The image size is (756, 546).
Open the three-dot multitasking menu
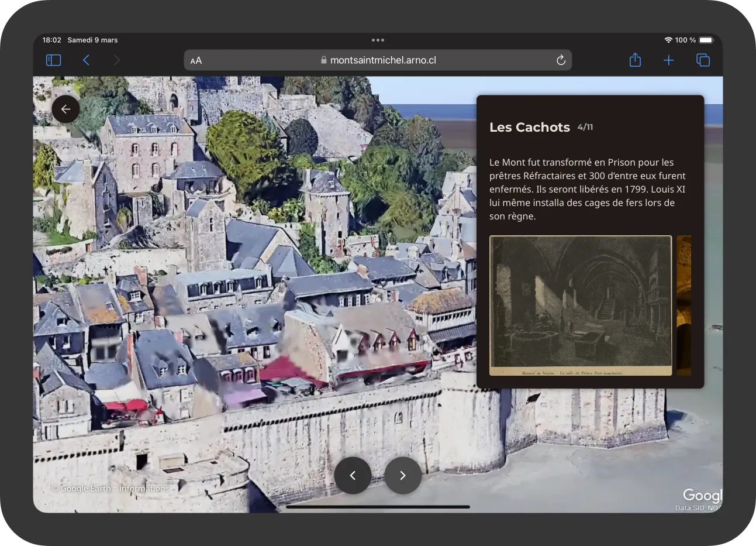tap(378, 40)
